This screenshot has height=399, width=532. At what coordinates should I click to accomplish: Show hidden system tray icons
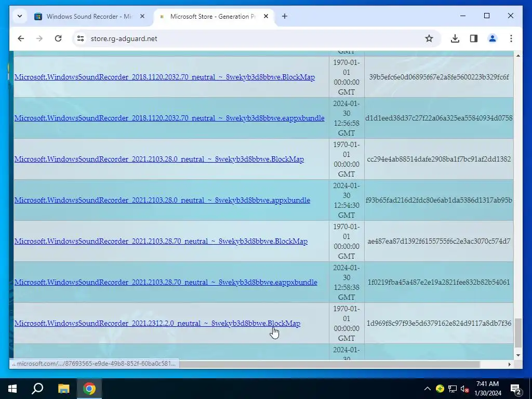tap(428, 389)
